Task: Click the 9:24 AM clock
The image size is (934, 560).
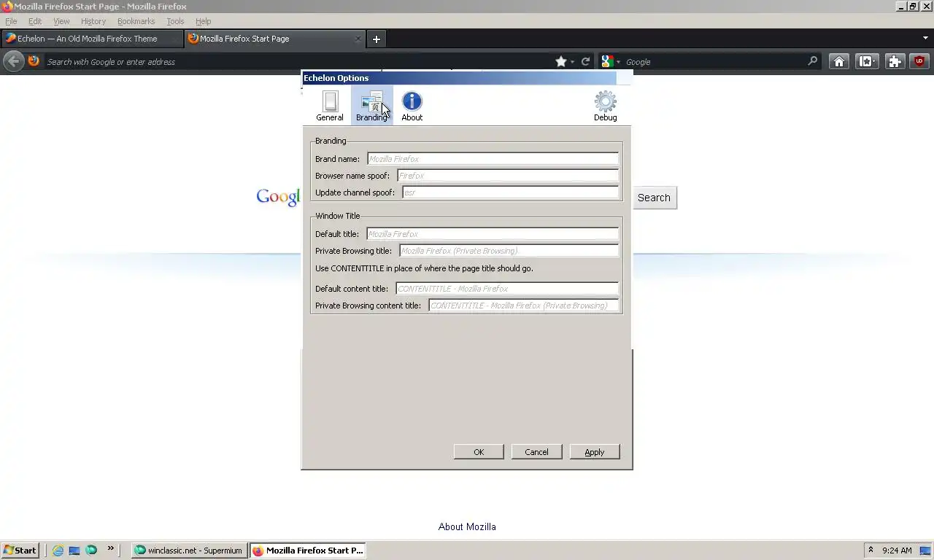Action: pos(897,551)
